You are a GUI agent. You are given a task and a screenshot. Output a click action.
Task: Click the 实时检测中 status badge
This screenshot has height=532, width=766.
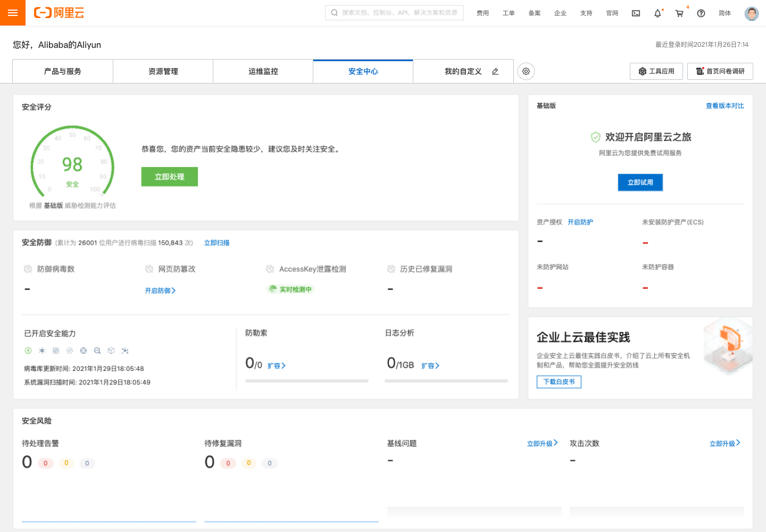(x=290, y=289)
